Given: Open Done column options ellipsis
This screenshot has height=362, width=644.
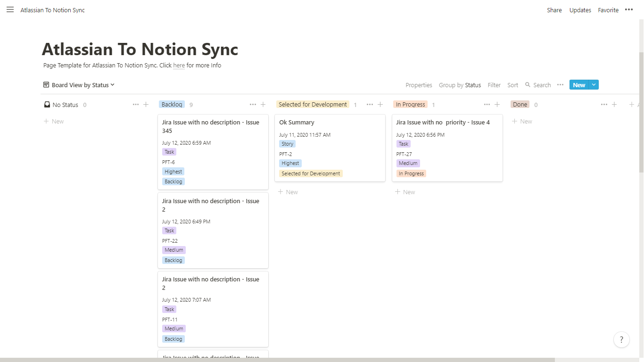Looking at the screenshot, I should [x=604, y=105].
